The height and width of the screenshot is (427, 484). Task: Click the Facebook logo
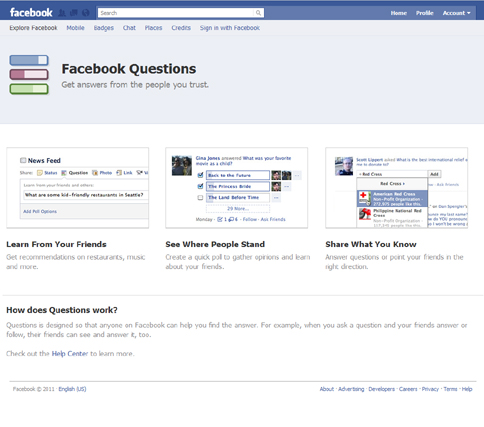point(31,13)
